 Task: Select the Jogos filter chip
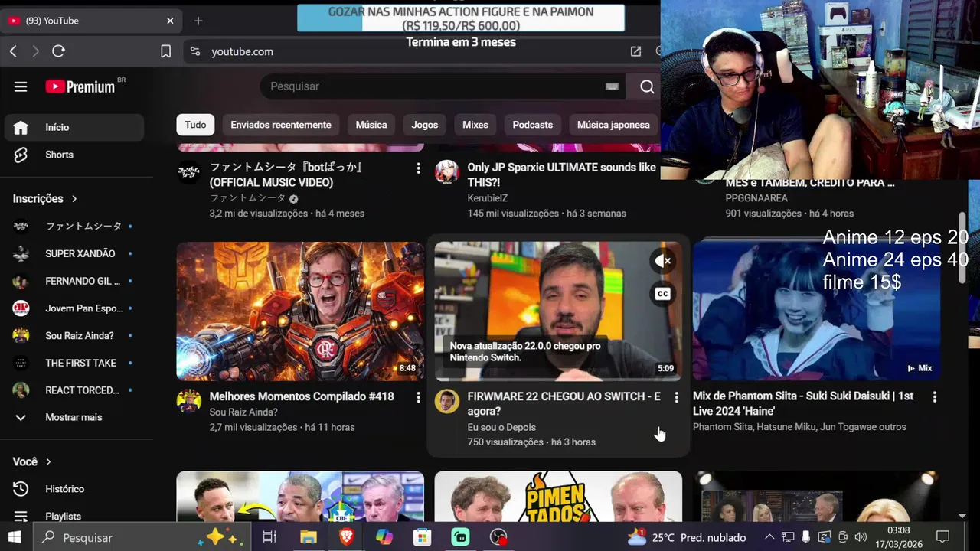(425, 125)
